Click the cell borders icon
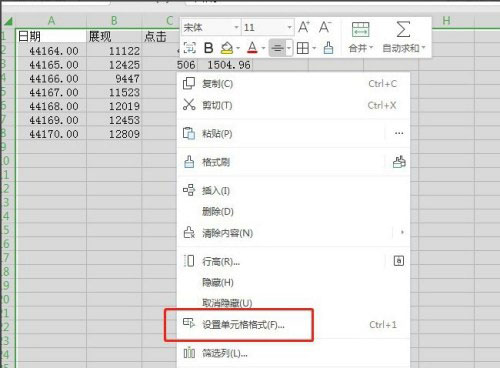The height and width of the screenshot is (368, 500). tap(303, 48)
